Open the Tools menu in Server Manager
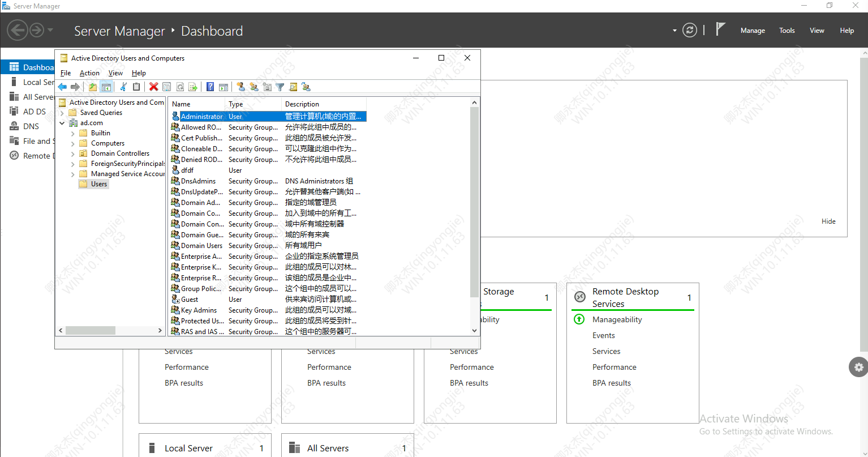 (x=787, y=31)
